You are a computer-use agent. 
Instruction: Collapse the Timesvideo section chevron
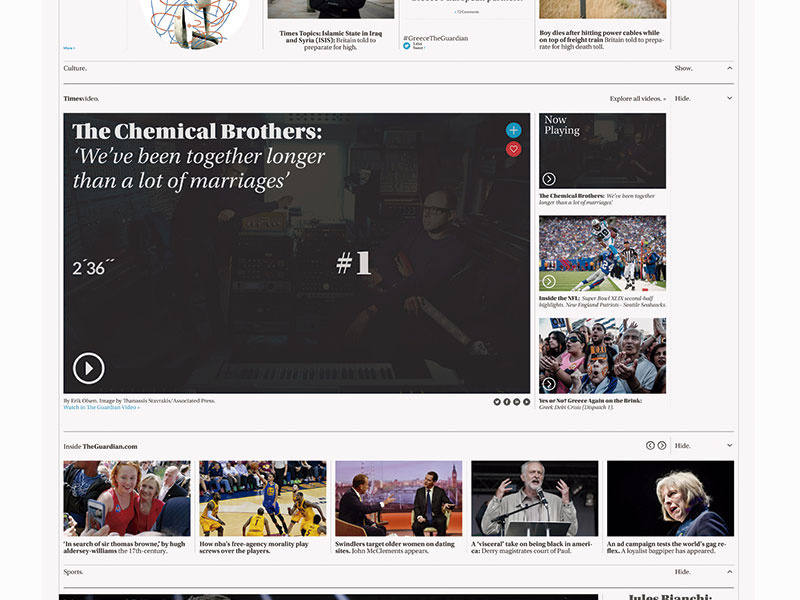[730, 98]
